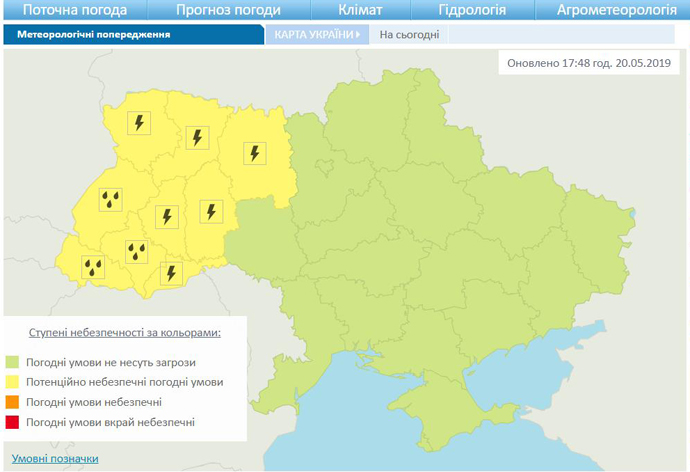Open the thunderstorm icon in Chernivtsi region
The height and width of the screenshot is (472, 690).
(x=172, y=273)
